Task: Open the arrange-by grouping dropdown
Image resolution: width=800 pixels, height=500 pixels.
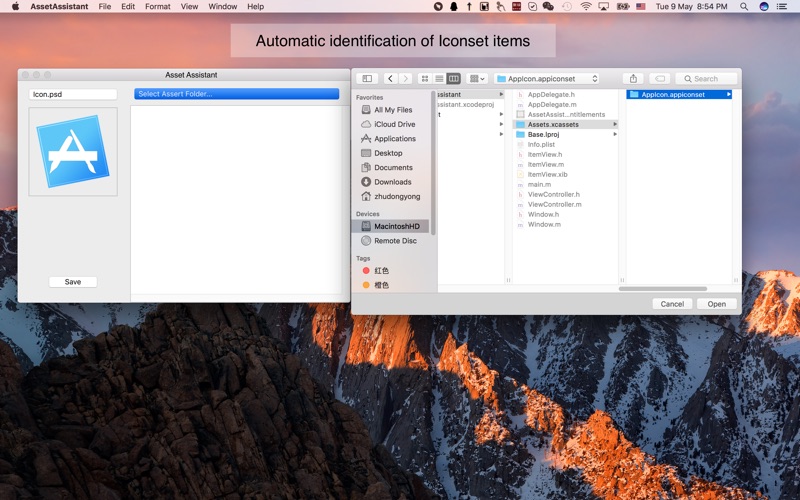Action: coord(477,78)
